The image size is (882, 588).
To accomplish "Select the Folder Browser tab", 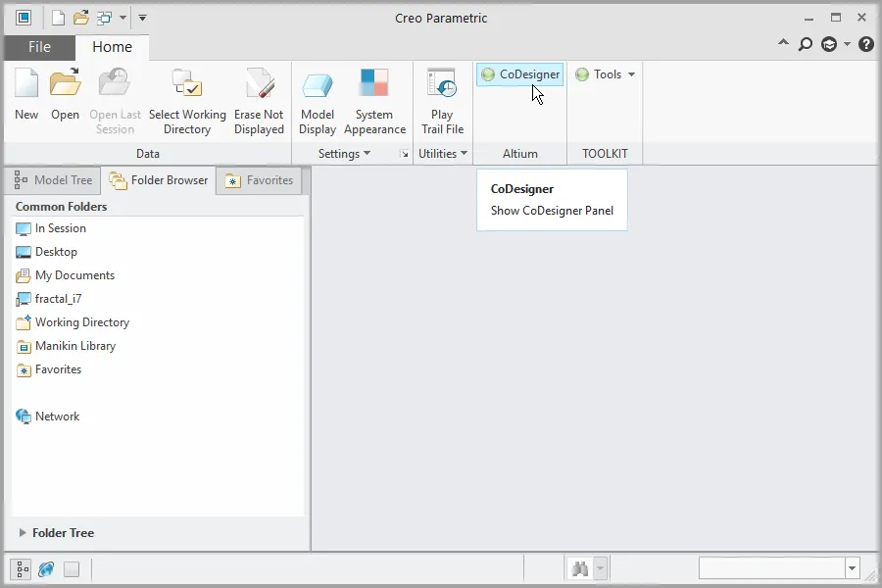I will pos(159,180).
